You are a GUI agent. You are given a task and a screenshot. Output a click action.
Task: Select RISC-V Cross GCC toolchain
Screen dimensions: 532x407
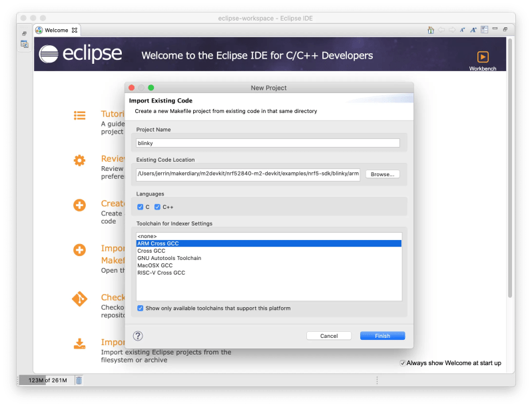[269, 273]
